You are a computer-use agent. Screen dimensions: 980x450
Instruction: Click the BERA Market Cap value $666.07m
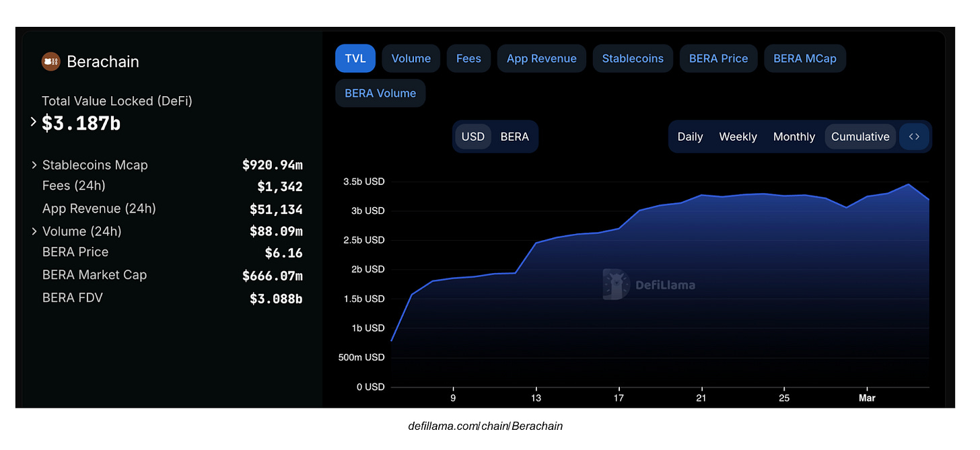coord(273,276)
